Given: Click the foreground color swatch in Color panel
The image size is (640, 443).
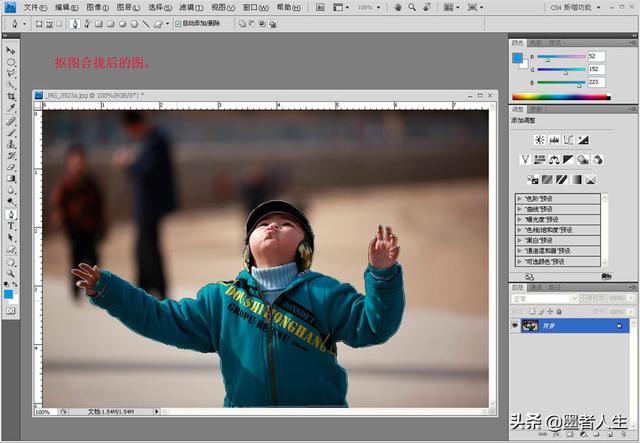Looking at the screenshot, I should click(x=517, y=58).
